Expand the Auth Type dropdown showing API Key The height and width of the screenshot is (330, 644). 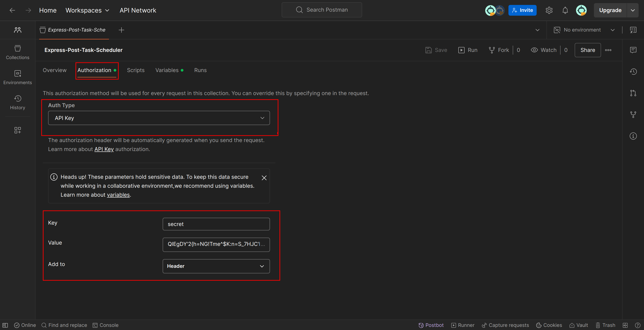(x=159, y=118)
